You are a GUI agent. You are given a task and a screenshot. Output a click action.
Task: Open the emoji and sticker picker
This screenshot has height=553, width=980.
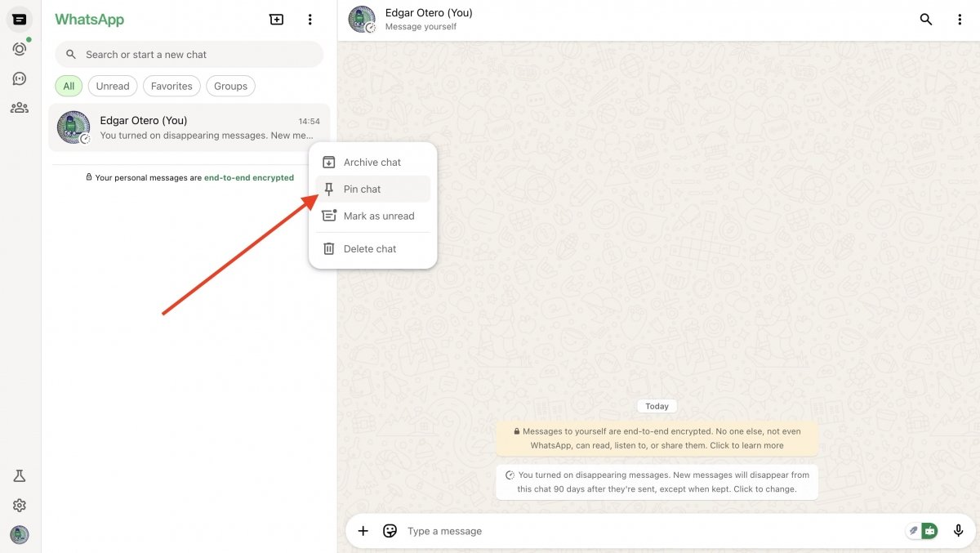tap(390, 531)
